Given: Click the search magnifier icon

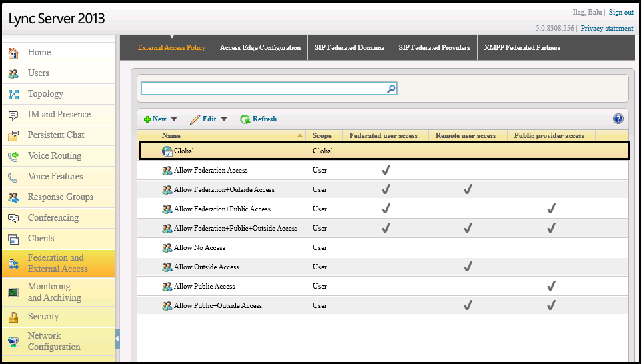Looking at the screenshot, I should tap(392, 88).
